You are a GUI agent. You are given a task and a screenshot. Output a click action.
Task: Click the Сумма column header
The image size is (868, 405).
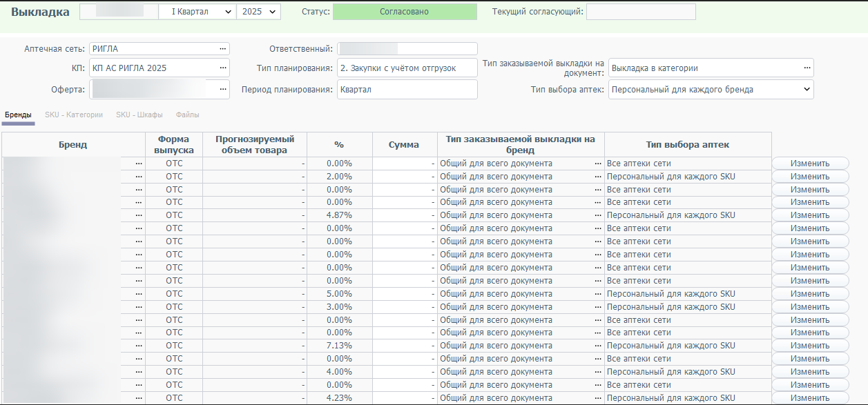pos(404,145)
